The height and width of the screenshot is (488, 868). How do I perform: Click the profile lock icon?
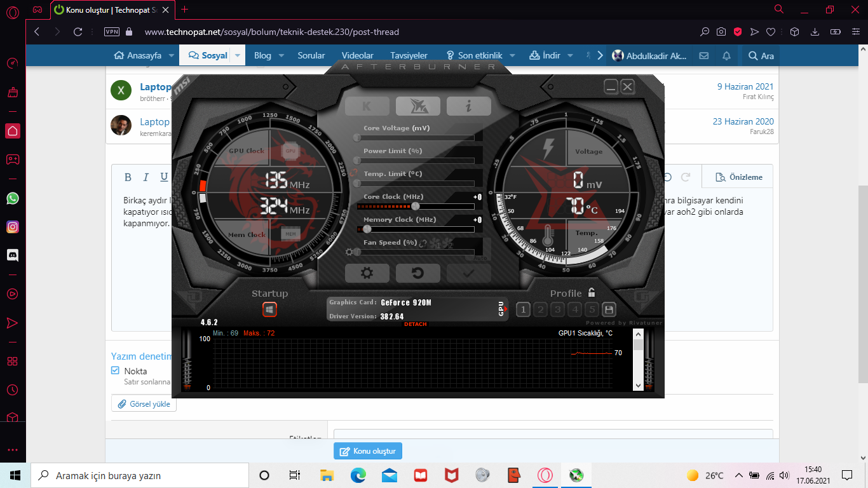tap(592, 292)
